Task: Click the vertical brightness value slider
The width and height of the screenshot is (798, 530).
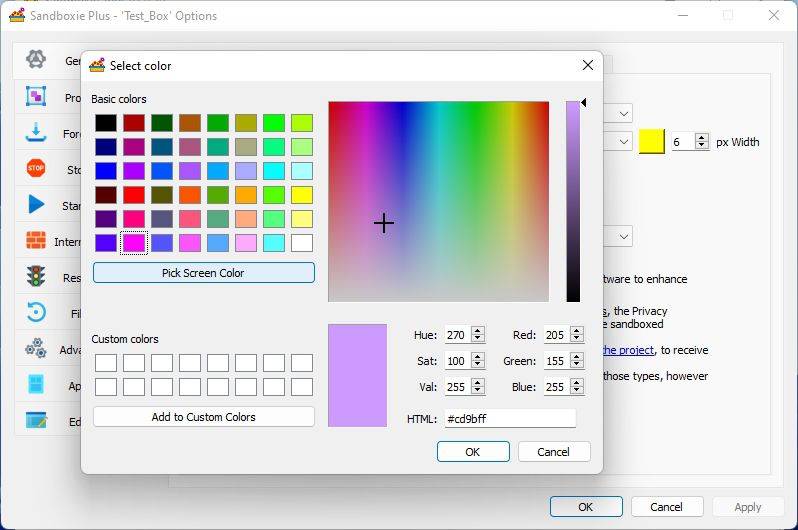Action: tap(573, 202)
